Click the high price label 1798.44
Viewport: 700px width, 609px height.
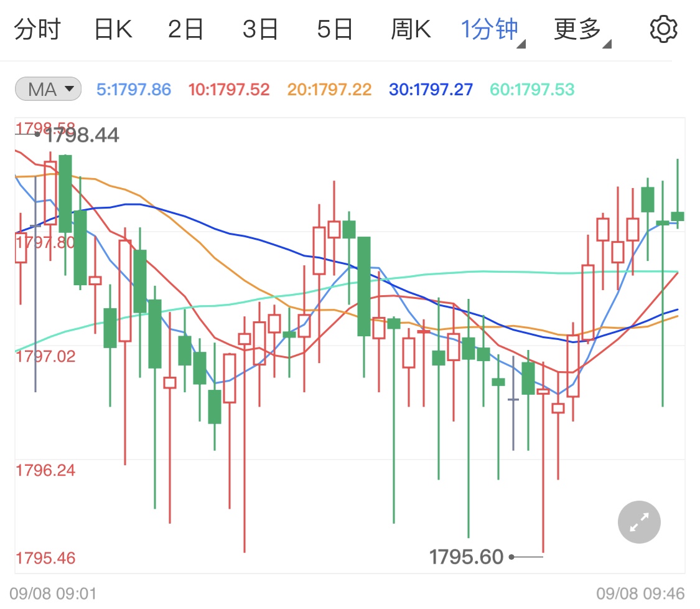click(82, 135)
